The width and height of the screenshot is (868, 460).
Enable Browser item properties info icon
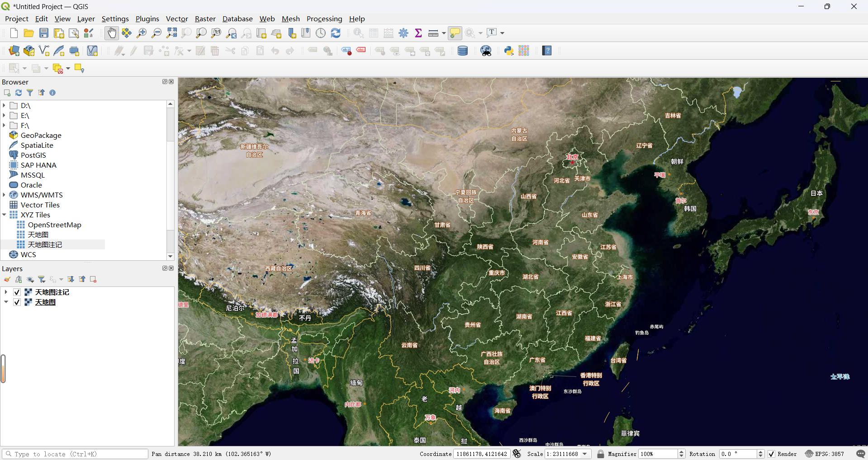click(52, 93)
